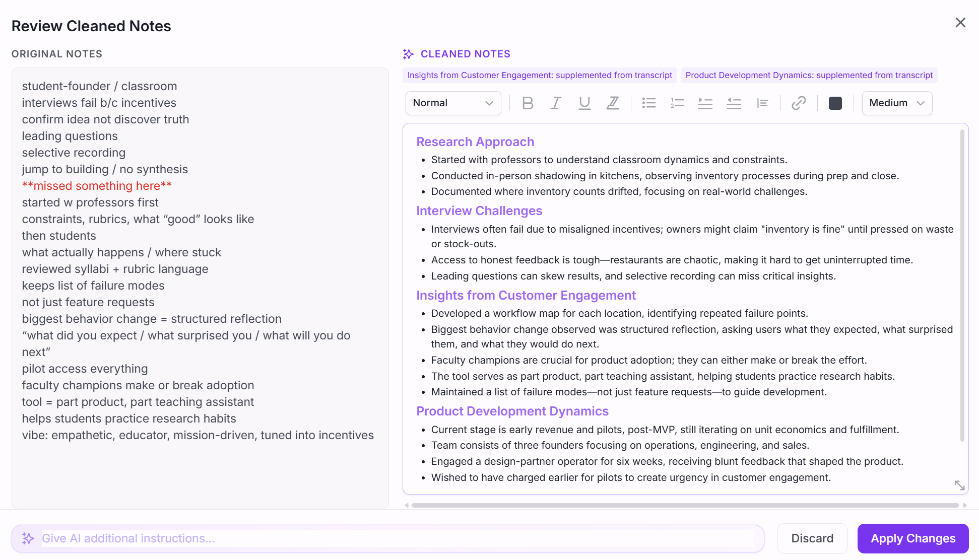Insert a numbered list
979x560 pixels.
[677, 103]
